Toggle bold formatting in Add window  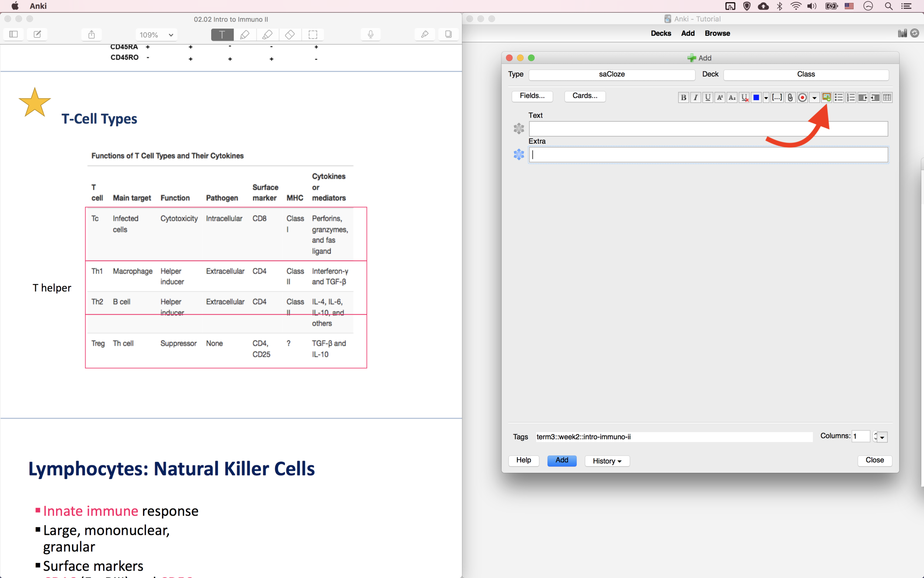[683, 98]
